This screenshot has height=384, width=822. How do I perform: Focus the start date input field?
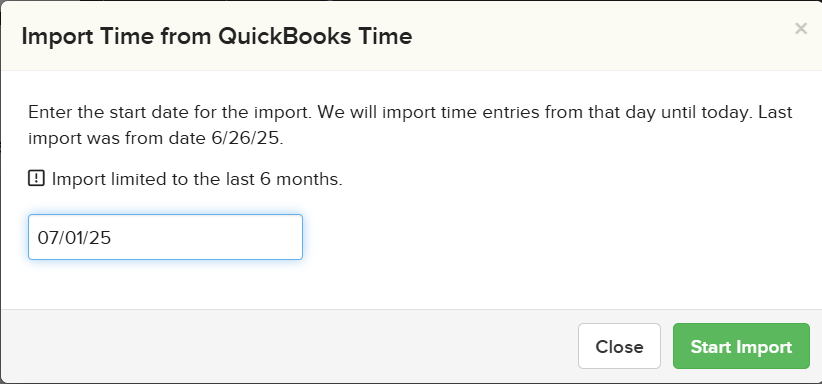pos(165,237)
